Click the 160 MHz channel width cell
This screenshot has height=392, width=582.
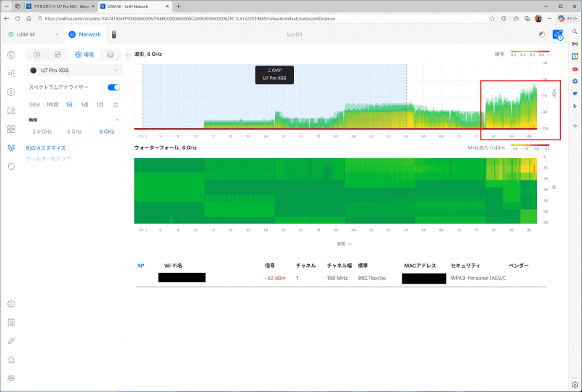337,278
